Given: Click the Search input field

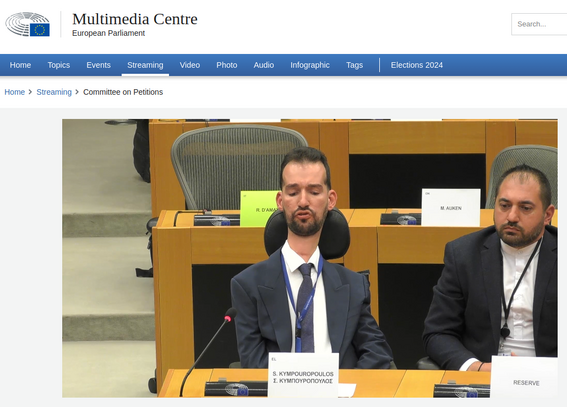Looking at the screenshot, I should 539,24.
